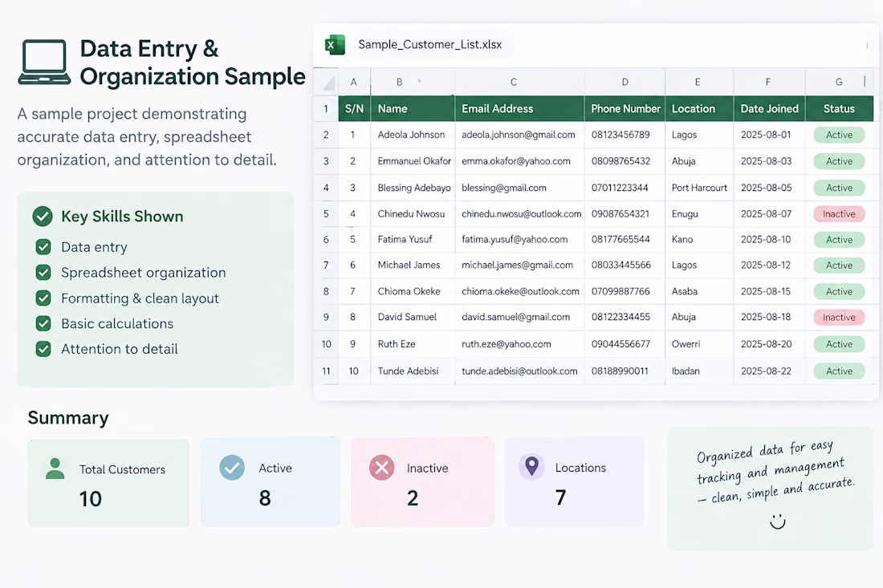Image resolution: width=883 pixels, height=588 pixels.
Task: Select date 2025-08-01 cell
Action: click(769, 135)
